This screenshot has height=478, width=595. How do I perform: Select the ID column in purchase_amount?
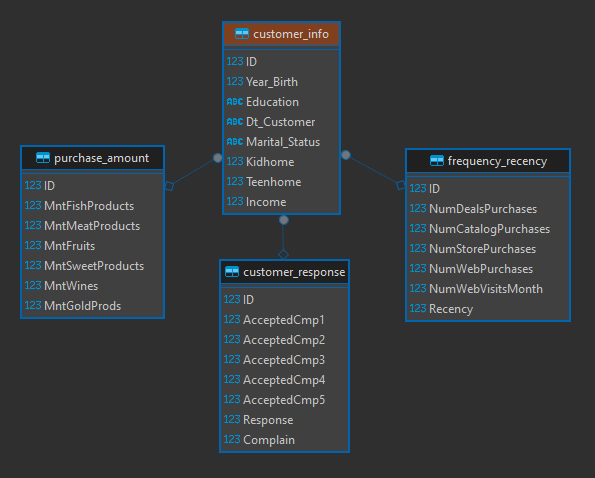point(93,186)
